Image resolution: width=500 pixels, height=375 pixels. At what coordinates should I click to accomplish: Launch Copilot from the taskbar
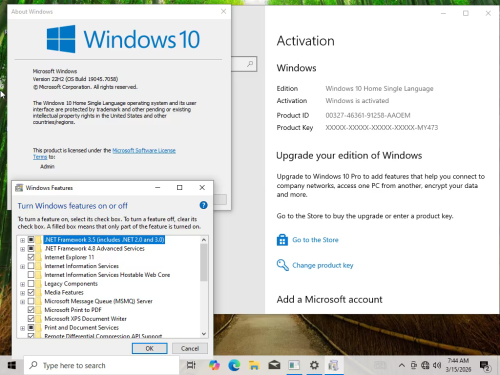click(x=214, y=365)
